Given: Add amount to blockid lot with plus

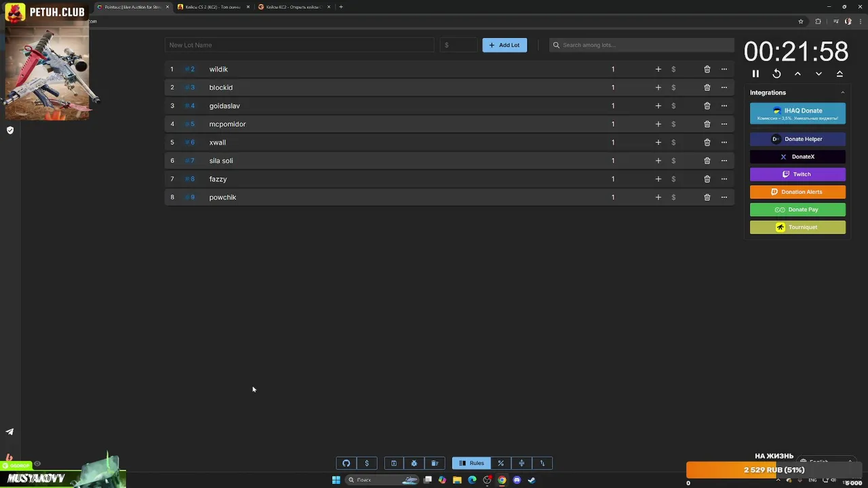Looking at the screenshot, I should point(658,87).
